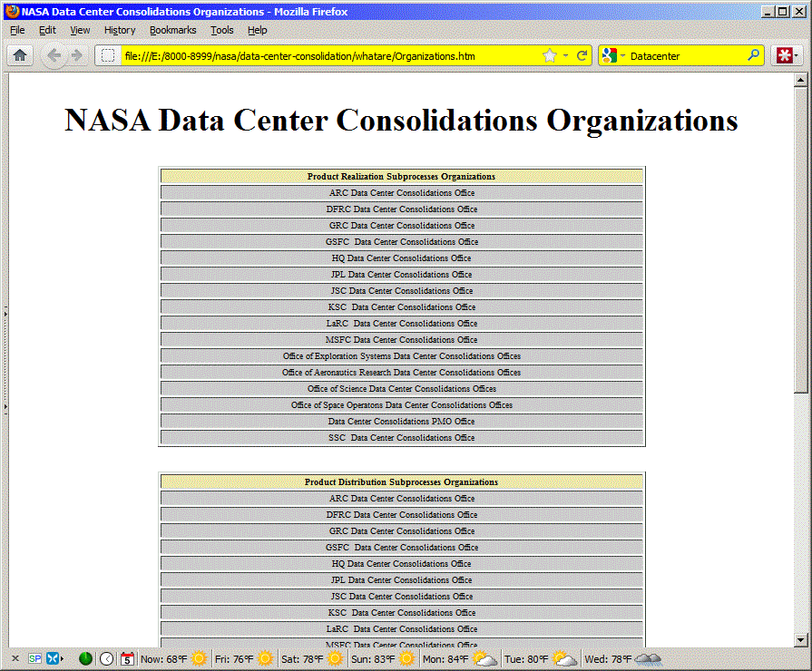
Task: Go to the Firefox Home page icon
Action: pos(20,55)
